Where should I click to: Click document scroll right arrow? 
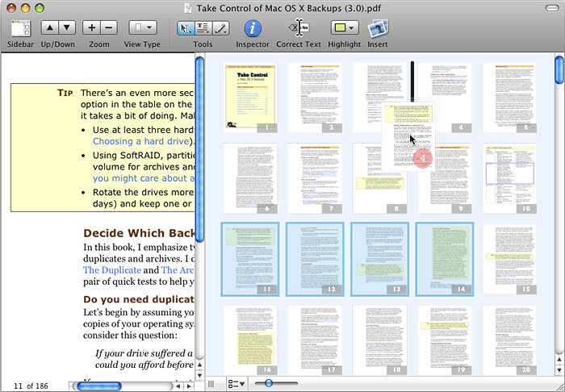click(188, 386)
